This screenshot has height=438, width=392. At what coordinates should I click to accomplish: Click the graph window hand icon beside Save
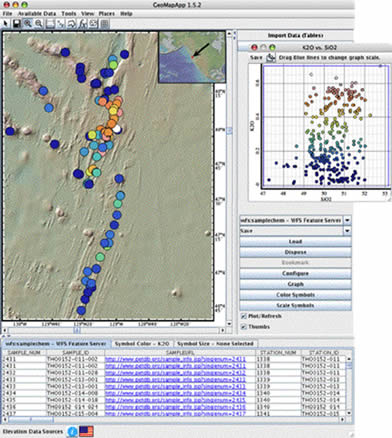pos(271,58)
